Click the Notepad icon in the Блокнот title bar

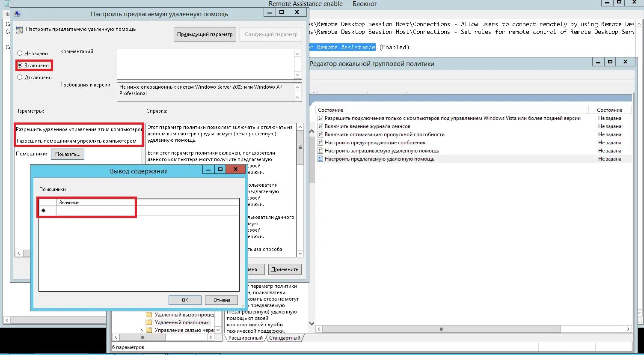click(x=6, y=3)
